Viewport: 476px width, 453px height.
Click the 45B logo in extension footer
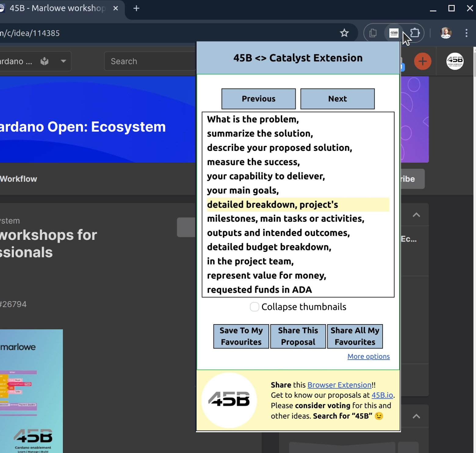point(229,400)
